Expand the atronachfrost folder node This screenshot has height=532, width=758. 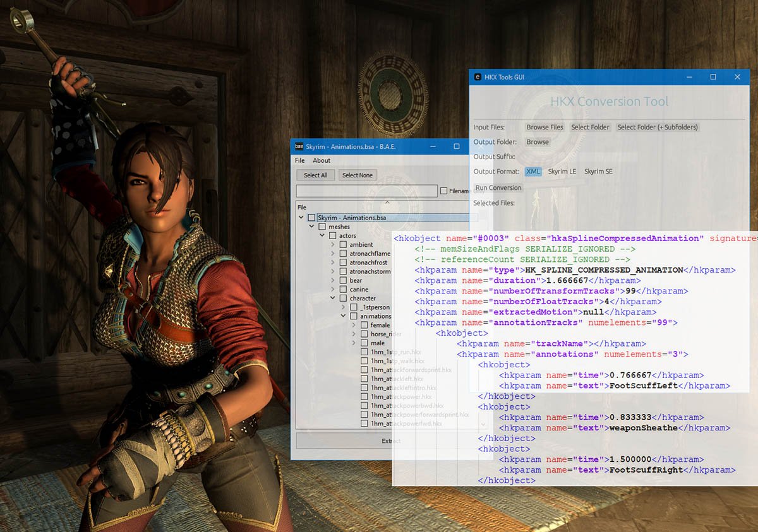click(333, 263)
